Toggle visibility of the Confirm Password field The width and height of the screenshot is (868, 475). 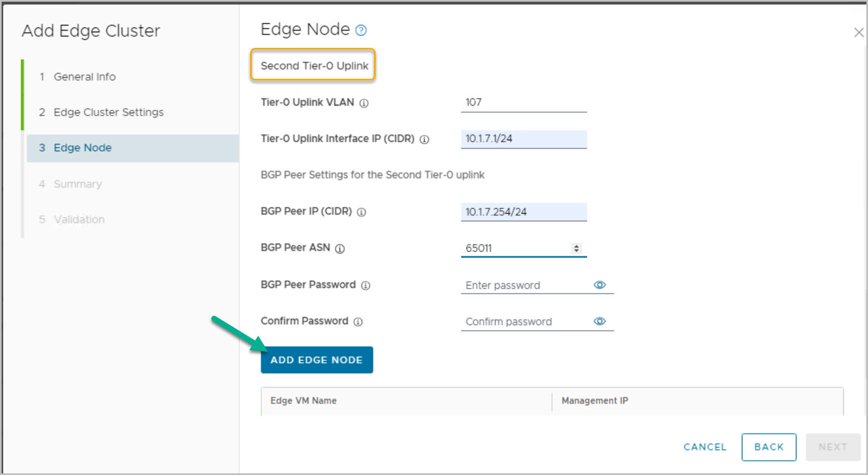click(599, 321)
